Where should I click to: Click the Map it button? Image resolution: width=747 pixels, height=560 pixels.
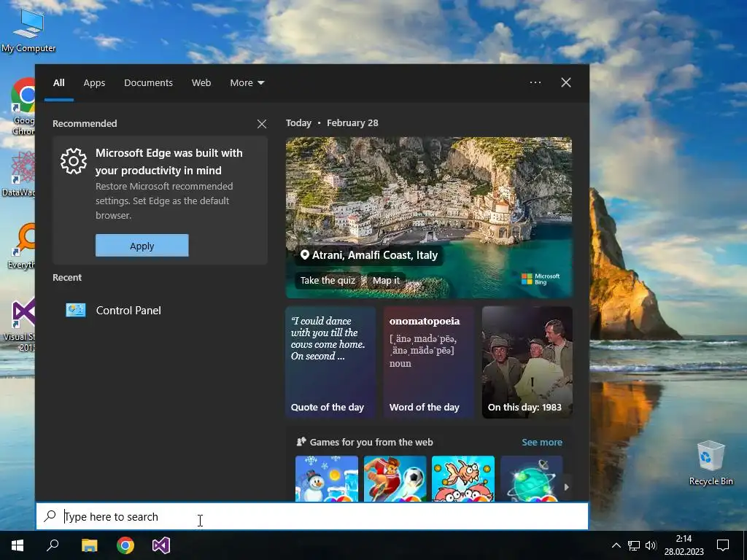(x=387, y=281)
